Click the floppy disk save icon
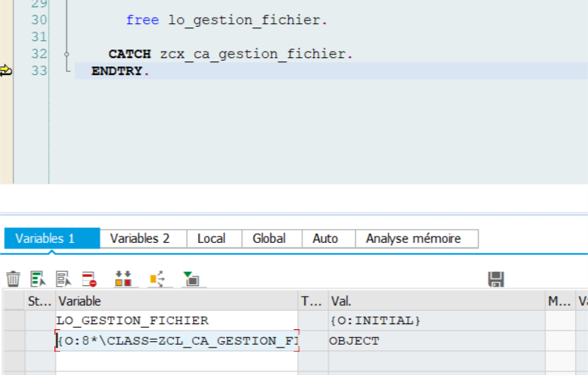Screen dimensions: 588x375 [x=496, y=279]
